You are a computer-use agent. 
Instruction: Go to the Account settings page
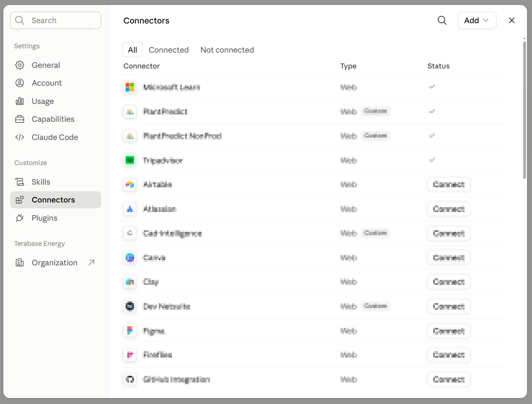(x=56, y=83)
